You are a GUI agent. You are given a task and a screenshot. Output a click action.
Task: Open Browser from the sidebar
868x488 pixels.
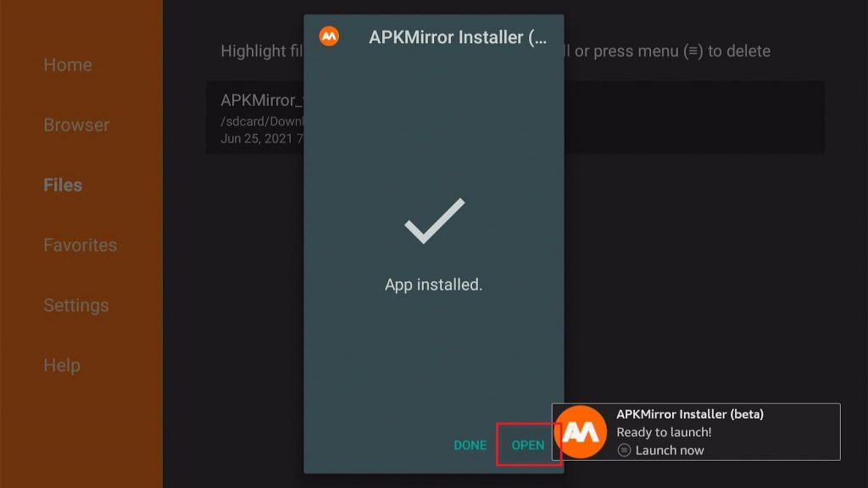click(76, 125)
